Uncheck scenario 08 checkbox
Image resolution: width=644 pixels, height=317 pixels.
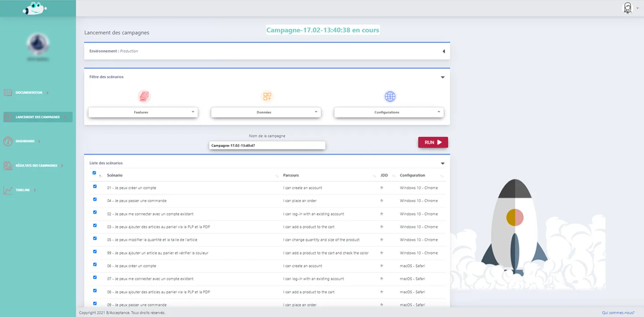click(x=95, y=290)
